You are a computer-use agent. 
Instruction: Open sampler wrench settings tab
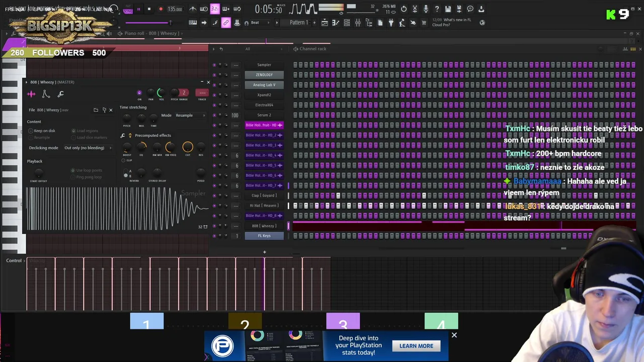60,94
